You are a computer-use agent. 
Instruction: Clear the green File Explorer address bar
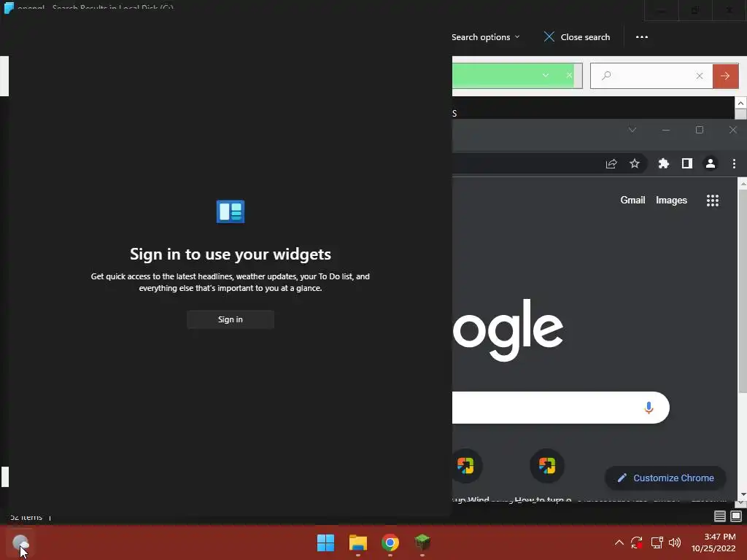click(569, 75)
